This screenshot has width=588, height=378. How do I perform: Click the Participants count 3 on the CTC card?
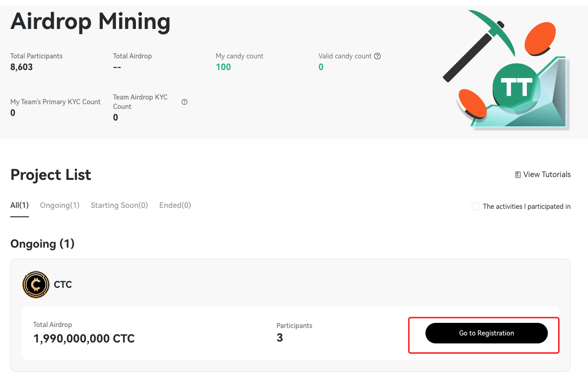pyautogui.click(x=279, y=337)
